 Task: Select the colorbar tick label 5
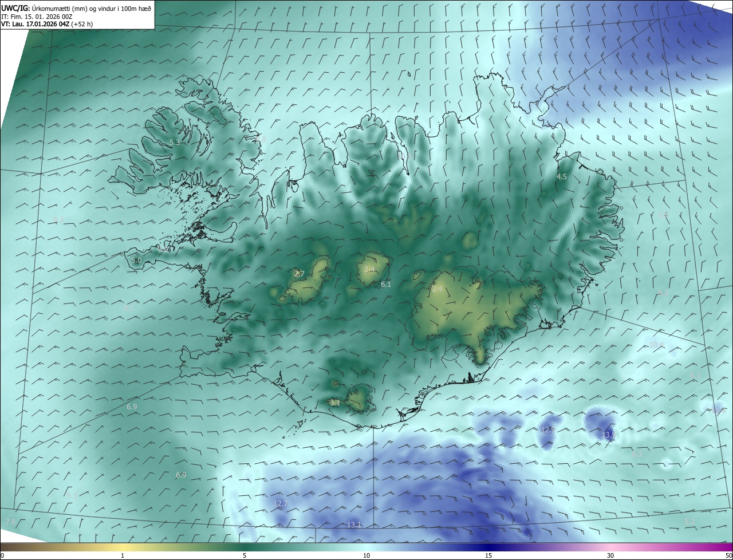click(x=245, y=555)
